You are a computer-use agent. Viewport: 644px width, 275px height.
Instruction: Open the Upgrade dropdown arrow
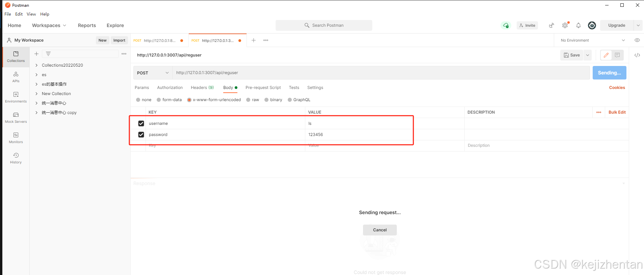pos(638,25)
